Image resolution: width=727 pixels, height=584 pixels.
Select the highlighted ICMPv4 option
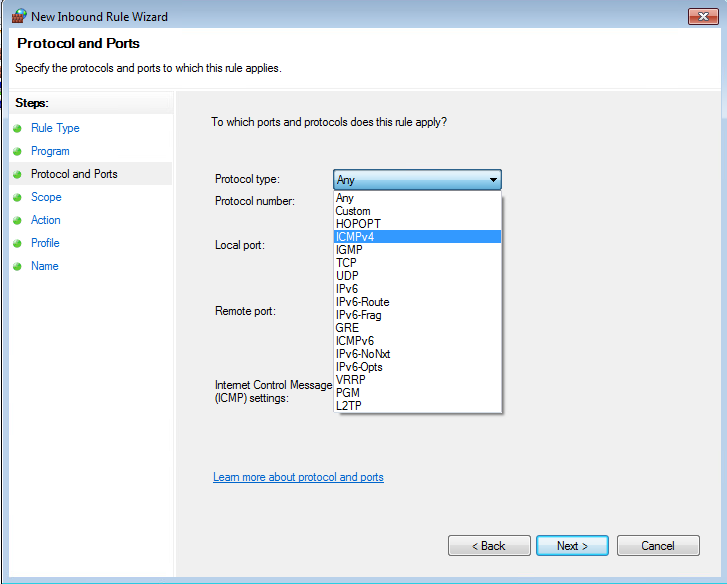417,237
